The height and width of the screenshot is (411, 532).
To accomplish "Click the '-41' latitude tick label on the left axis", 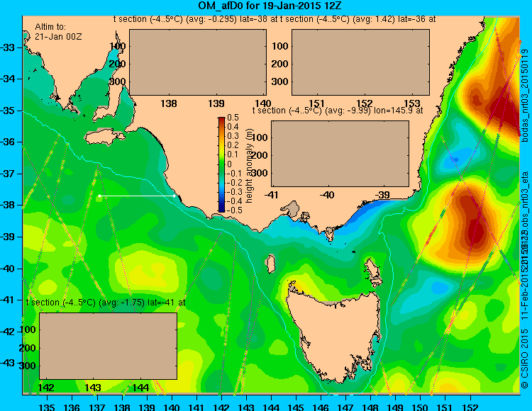I will (8, 300).
